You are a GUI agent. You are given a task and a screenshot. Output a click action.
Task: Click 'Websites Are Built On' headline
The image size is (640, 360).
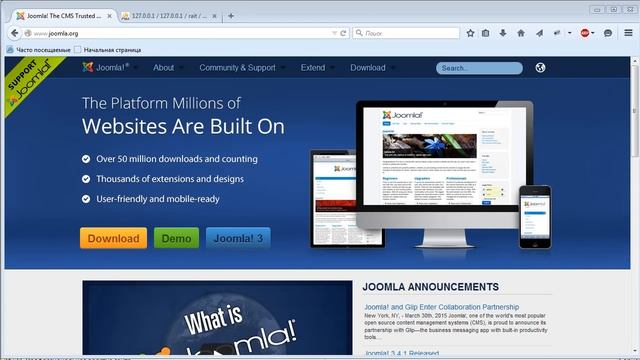pyautogui.click(x=183, y=127)
